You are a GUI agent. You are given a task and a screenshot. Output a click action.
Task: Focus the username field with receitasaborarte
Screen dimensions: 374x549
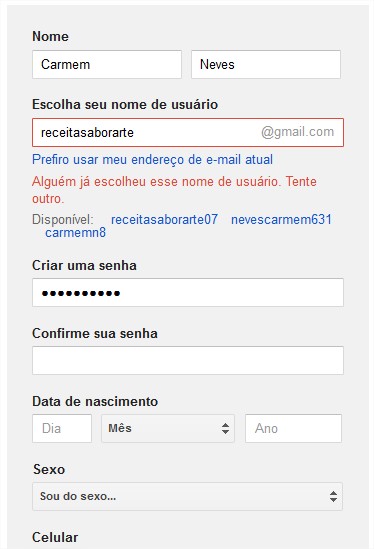[x=188, y=132]
